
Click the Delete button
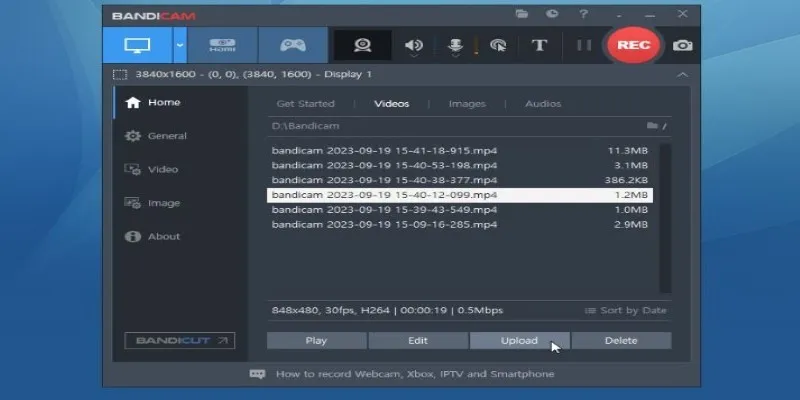(621, 340)
